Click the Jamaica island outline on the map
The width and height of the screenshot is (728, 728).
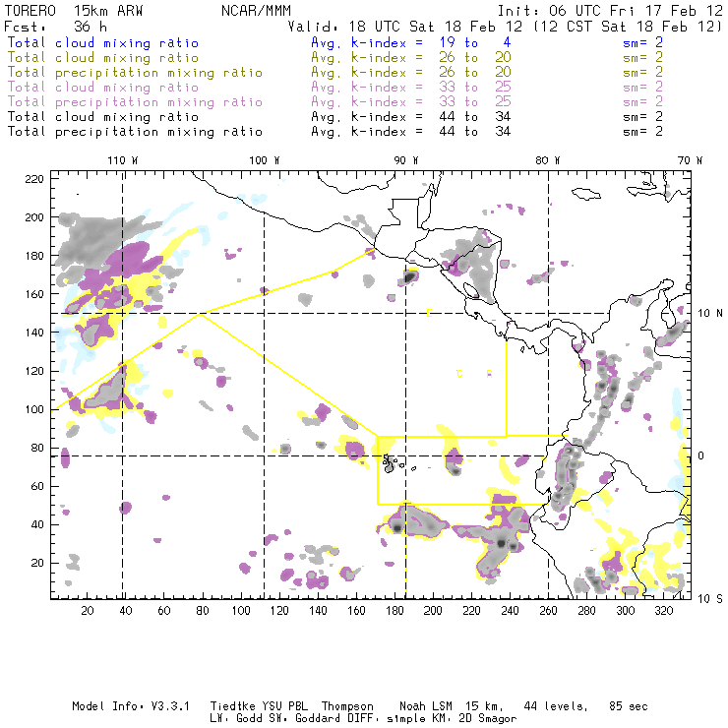586,193
